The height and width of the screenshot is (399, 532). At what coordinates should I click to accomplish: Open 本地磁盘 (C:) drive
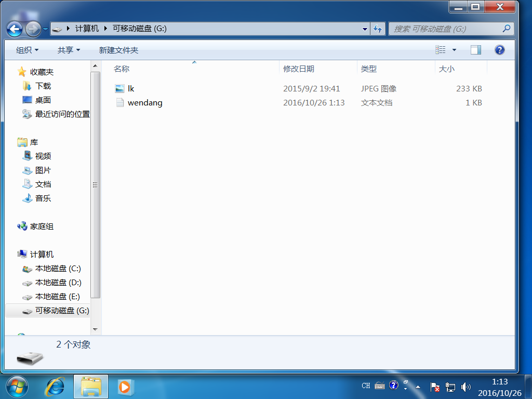click(x=58, y=269)
